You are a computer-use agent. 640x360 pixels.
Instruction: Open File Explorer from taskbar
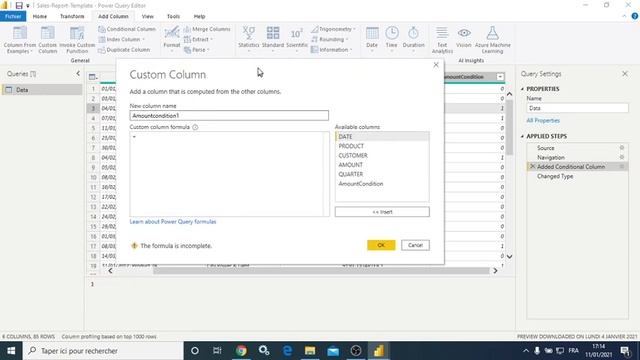coord(310,351)
